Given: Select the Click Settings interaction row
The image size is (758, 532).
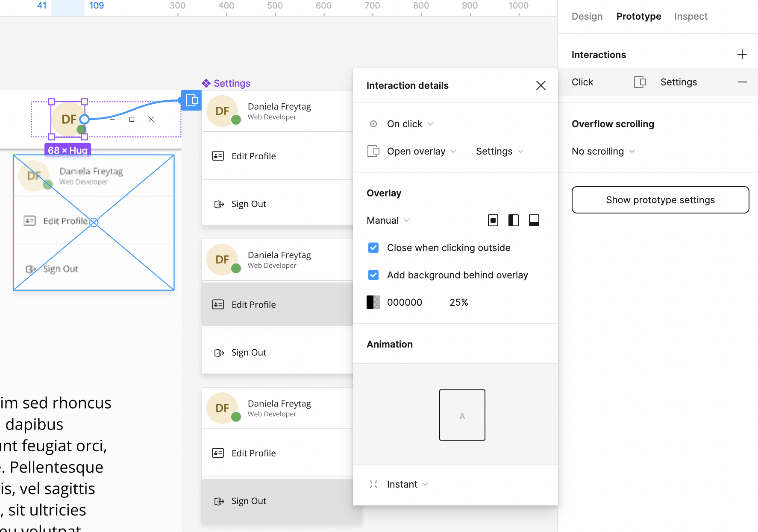Looking at the screenshot, I should [658, 82].
